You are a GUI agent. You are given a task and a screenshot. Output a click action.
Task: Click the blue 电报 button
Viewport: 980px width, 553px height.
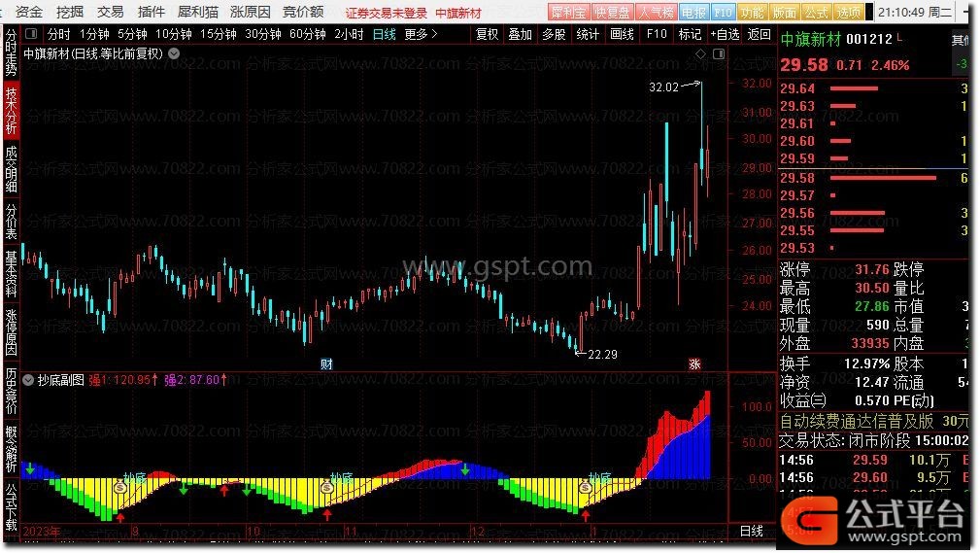[693, 12]
